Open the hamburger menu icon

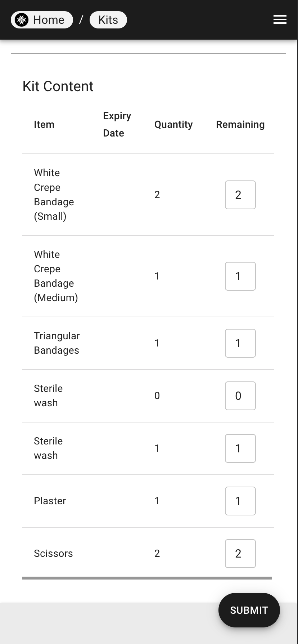pyautogui.click(x=280, y=20)
